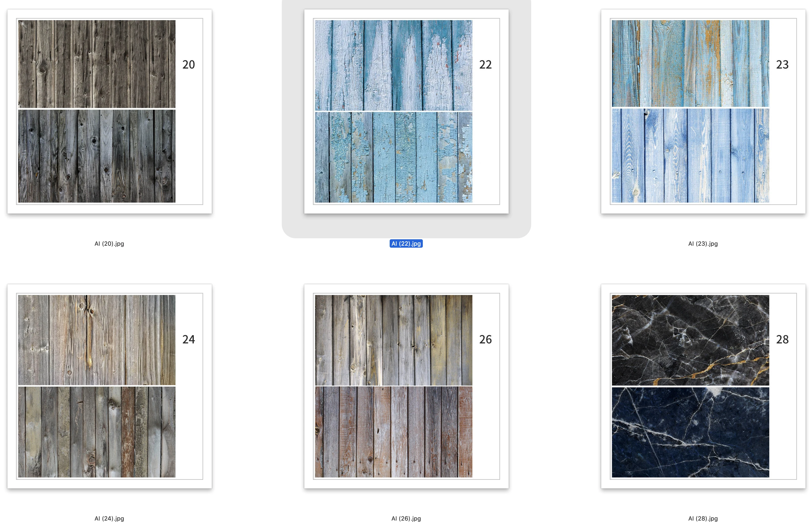Select the AI (26).jpg thumbnail
Viewport: 812px width, 525px height.
(406, 386)
